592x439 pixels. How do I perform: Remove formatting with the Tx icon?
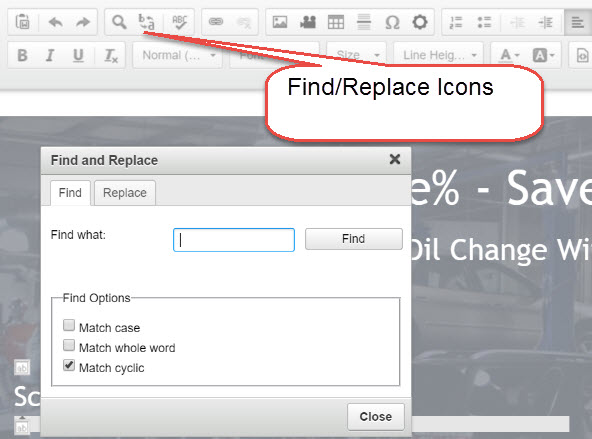pyautogui.click(x=111, y=55)
